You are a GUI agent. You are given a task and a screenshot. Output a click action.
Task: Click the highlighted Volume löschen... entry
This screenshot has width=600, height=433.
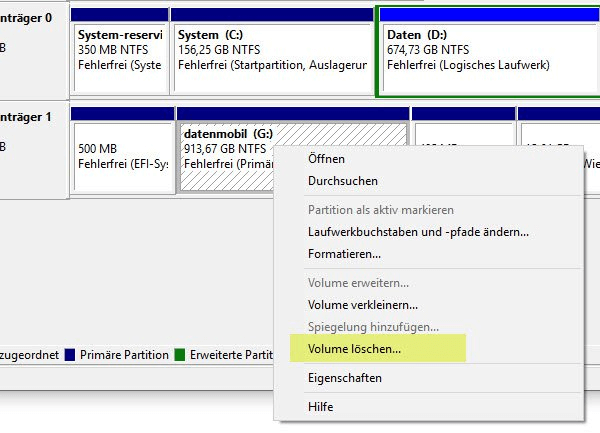(x=355, y=349)
